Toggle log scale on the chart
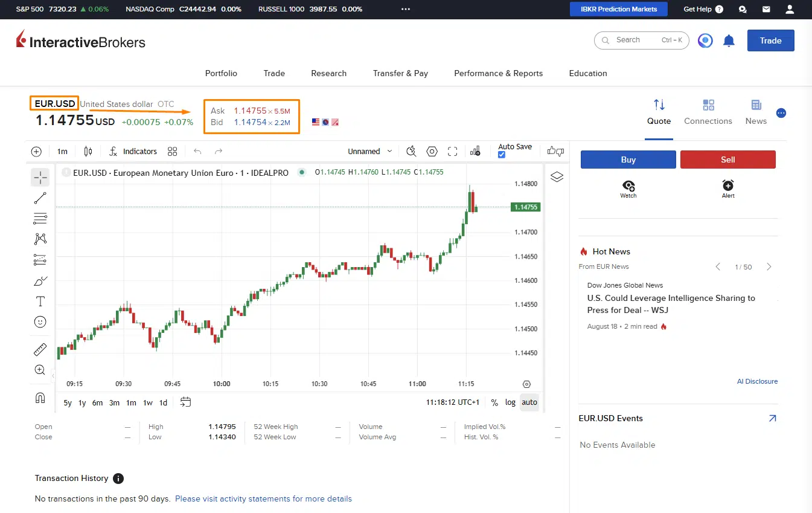The image size is (812, 513). pos(511,402)
